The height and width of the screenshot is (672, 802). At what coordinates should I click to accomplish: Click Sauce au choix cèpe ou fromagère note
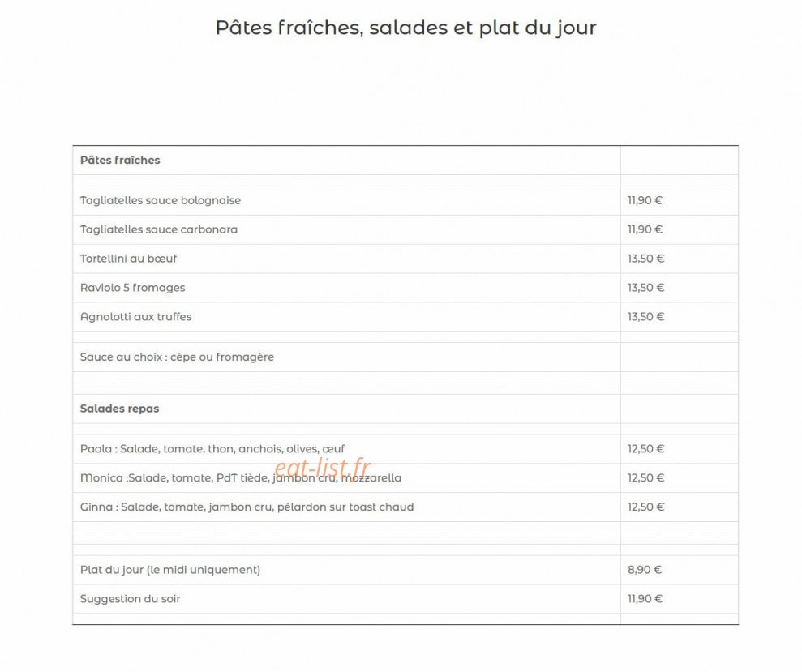[x=177, y=357]
